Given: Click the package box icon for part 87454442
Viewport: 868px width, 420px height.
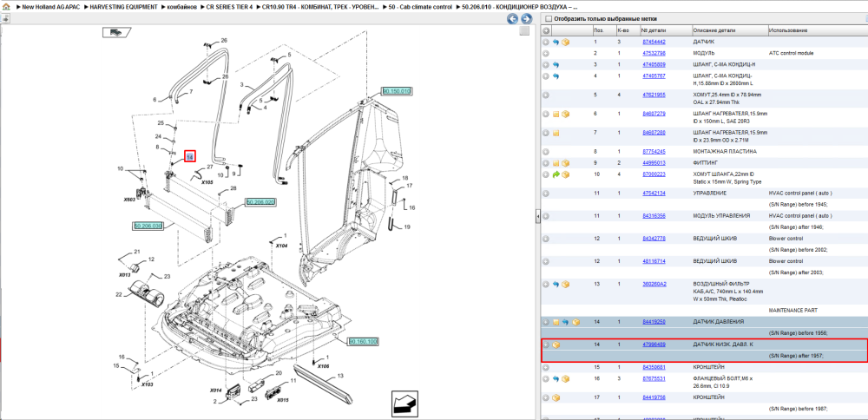Looking at the screenshot, I should [x=565, y=42].
